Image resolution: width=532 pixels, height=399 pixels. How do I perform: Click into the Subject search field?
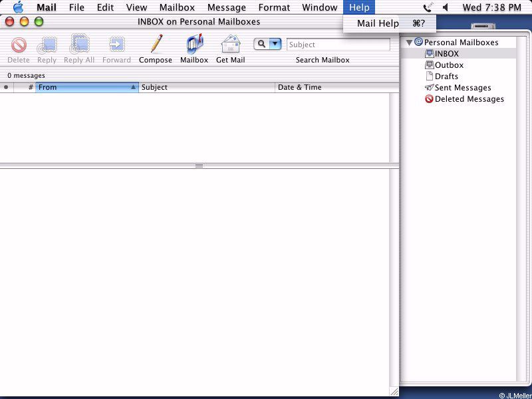coord(338,45)
